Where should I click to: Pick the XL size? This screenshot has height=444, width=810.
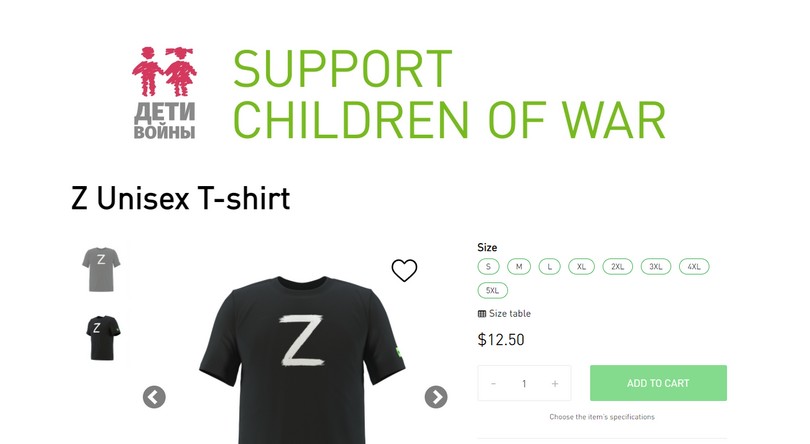(x=581, y=267)
